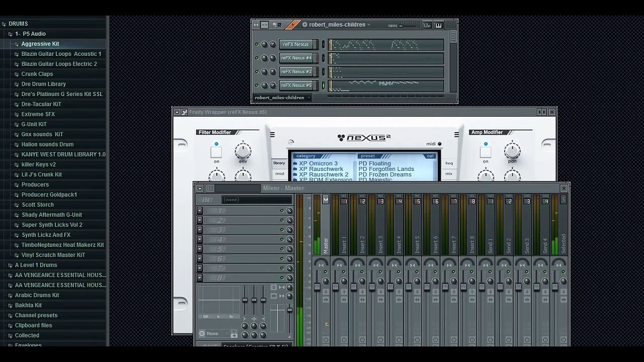Select Crunk Claps in browser
Image resolution: width=644 pixels, height=362 pixels.
click(37, 74)
